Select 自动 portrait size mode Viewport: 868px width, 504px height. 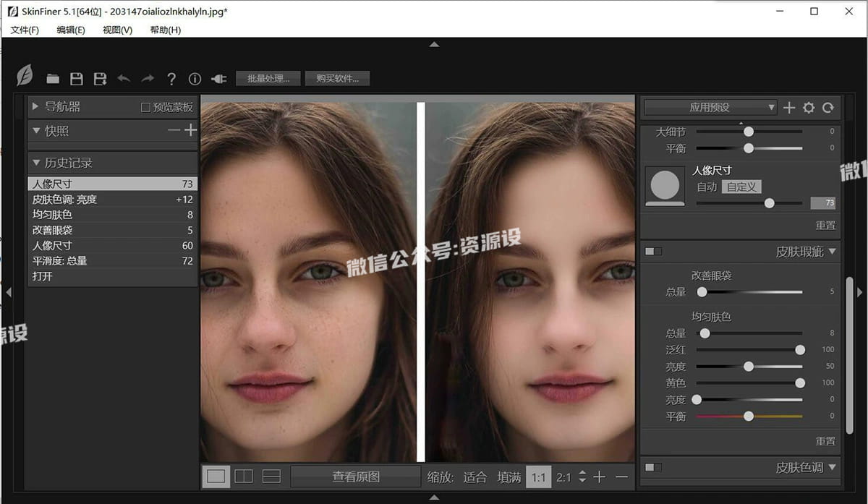click(x=707, y=187)
